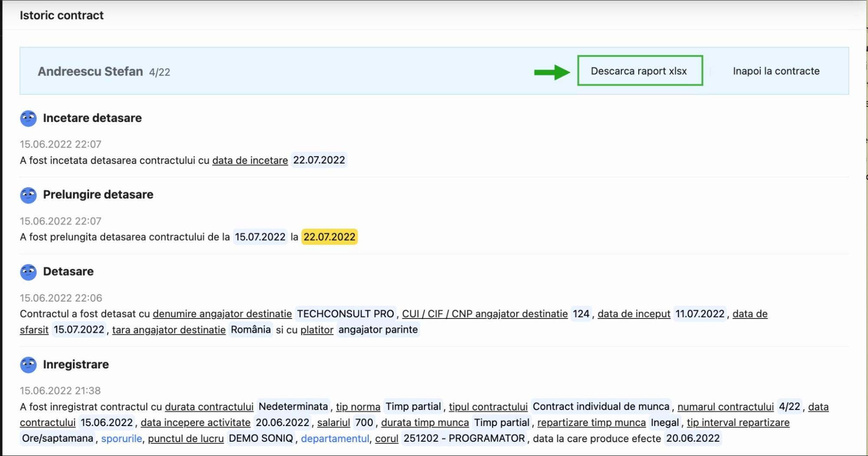868x456 pixels.
Task: Click avatar icon beside Inregistrare heading
Action: (x=28, y=365)
